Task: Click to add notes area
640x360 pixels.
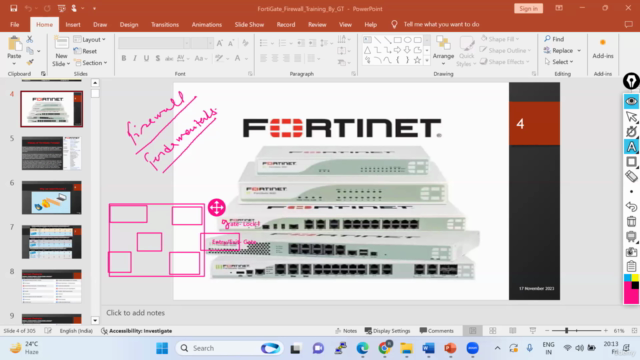Action: pyautogui.click(x=136, y=313)
